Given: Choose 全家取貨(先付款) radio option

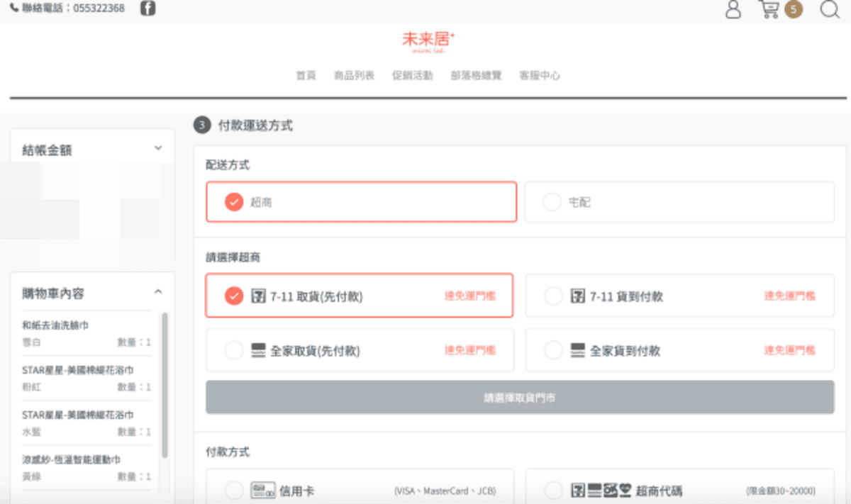Looking at the screenshot, I should 234,350.
